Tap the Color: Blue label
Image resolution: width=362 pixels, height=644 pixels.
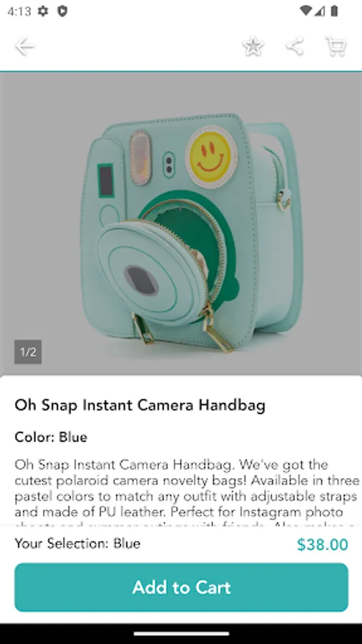pyautogui.click(x=51, y=437)
